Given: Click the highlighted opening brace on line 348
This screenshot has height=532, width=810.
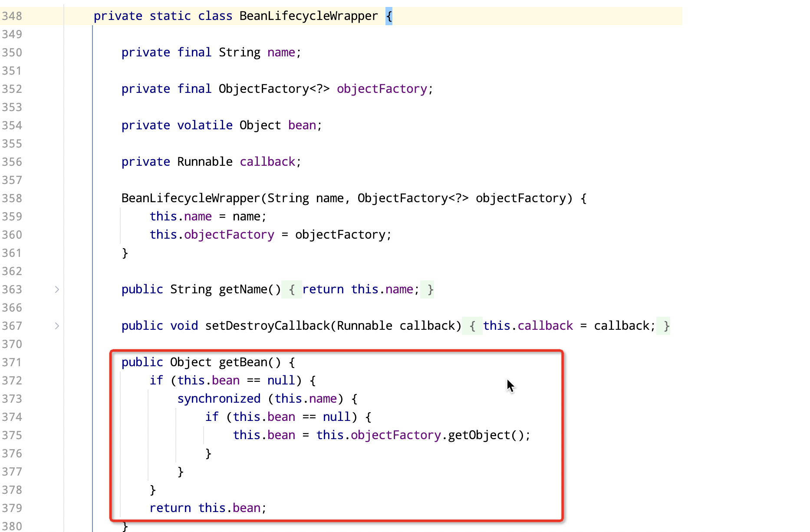Looking at the screenshot, I should click(x=389, y=16).
